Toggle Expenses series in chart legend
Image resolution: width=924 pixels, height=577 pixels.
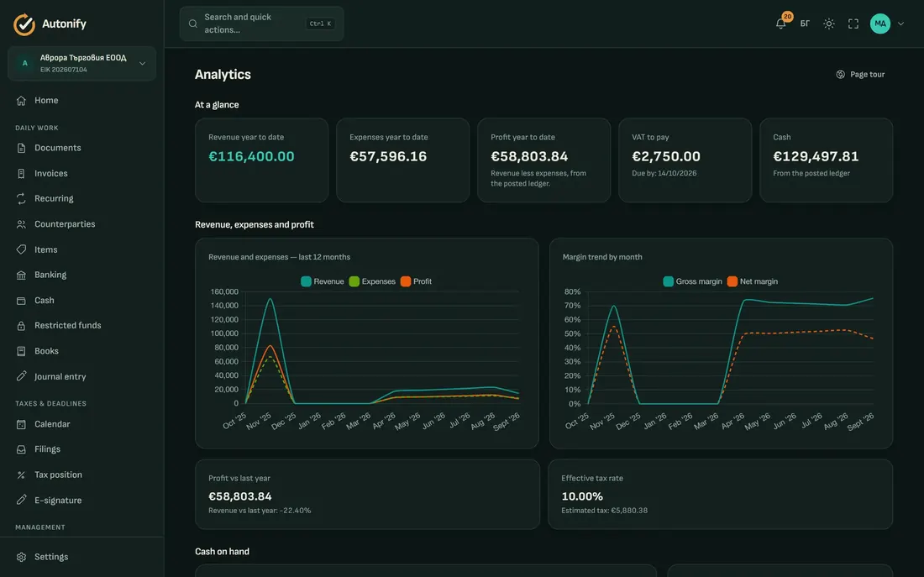coord(372,281)
